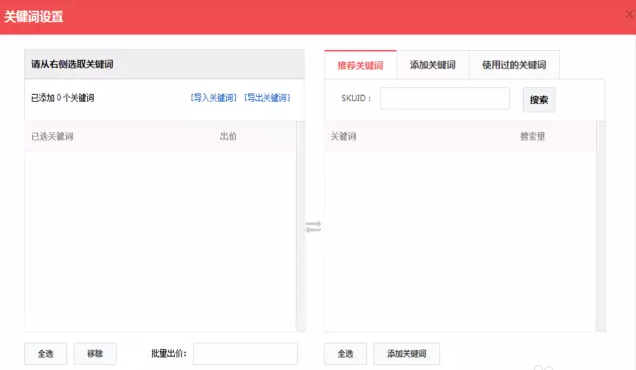This screenshot has height=370, width=636.
Task: Close the 关键词设置 dialog
Action: pyautogui.click(x=629, y=15)
